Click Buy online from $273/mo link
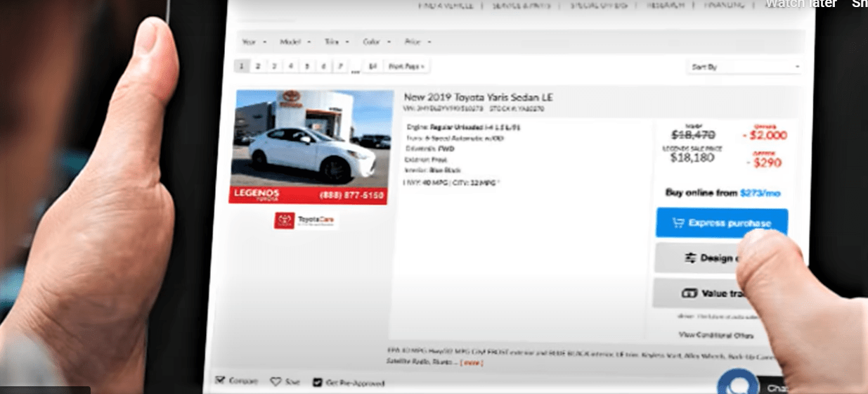868x394 pixels. pyautogui.click(x=723, y=192)
